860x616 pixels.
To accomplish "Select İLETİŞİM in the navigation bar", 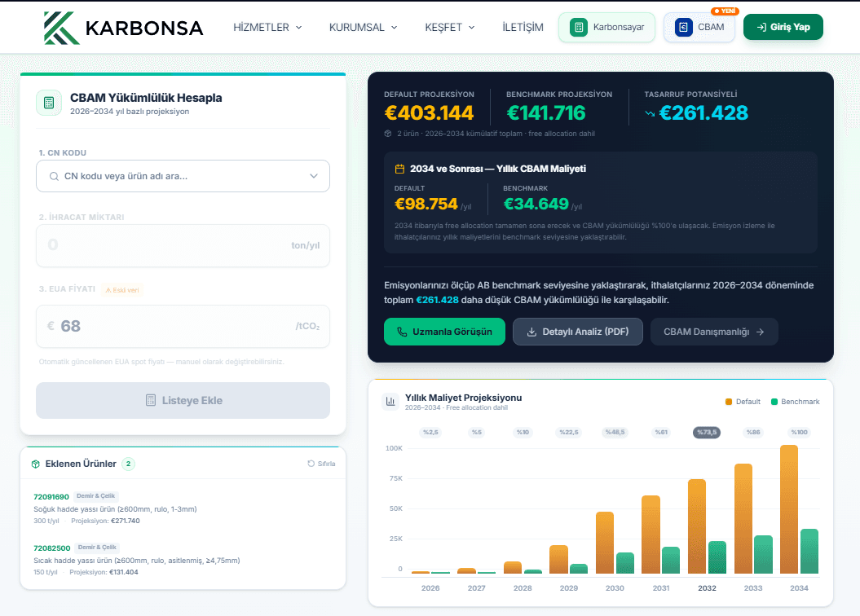I will click(522, 27).
